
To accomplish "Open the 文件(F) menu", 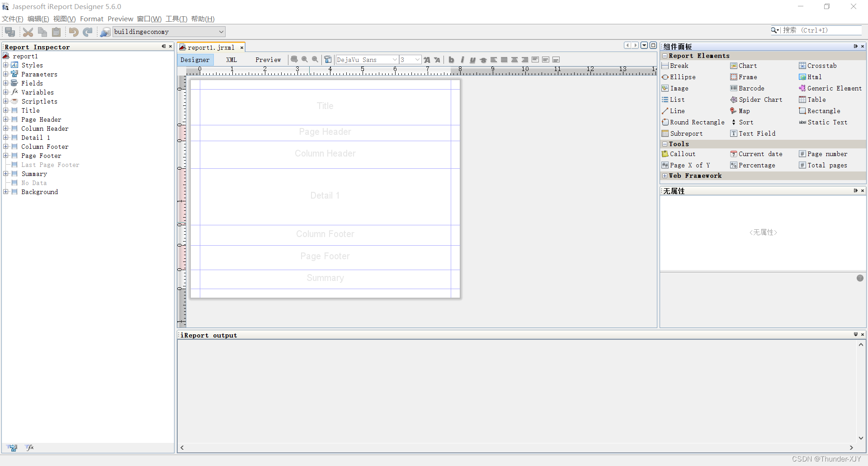I will (x=13, y=19).
